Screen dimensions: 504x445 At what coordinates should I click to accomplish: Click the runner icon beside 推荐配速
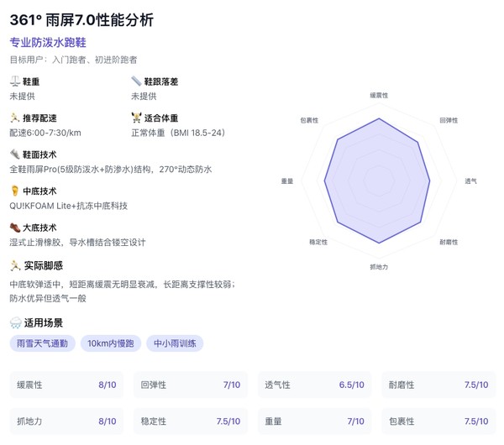click(15, 118)
